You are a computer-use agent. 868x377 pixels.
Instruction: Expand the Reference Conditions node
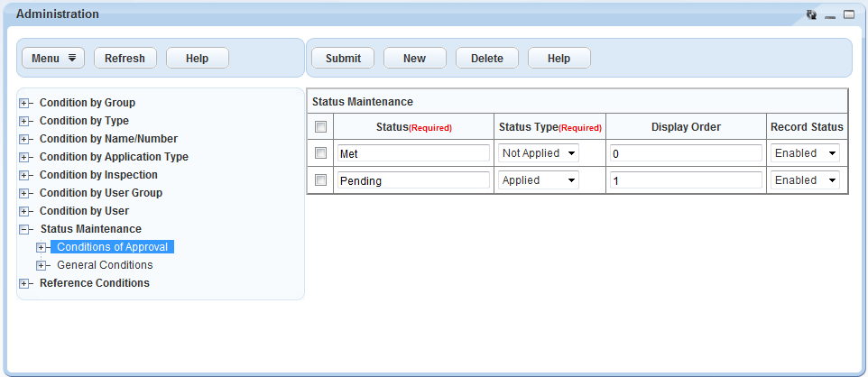point(24,283)
